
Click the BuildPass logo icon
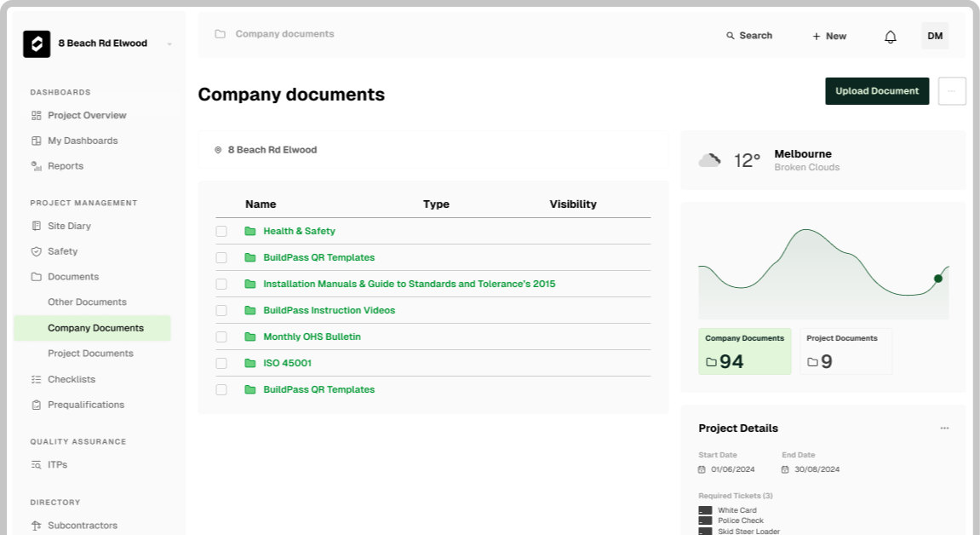point(37,43)
